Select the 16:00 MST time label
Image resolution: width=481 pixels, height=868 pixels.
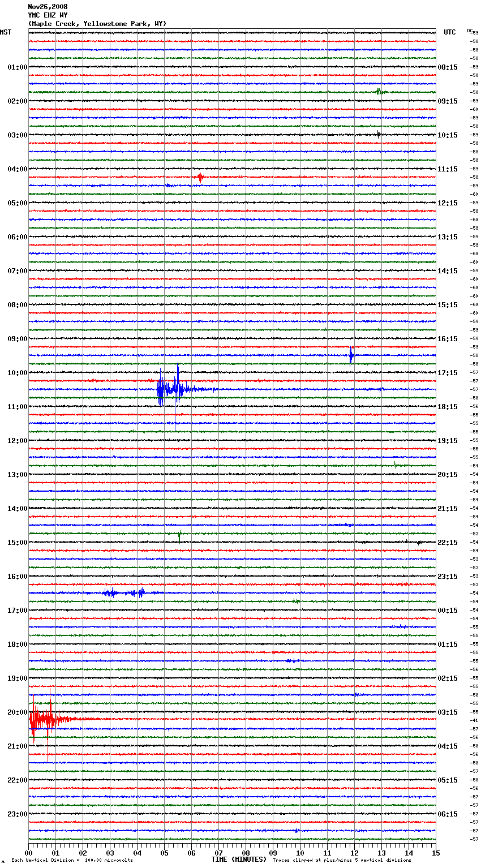click(x=17, y=577)
